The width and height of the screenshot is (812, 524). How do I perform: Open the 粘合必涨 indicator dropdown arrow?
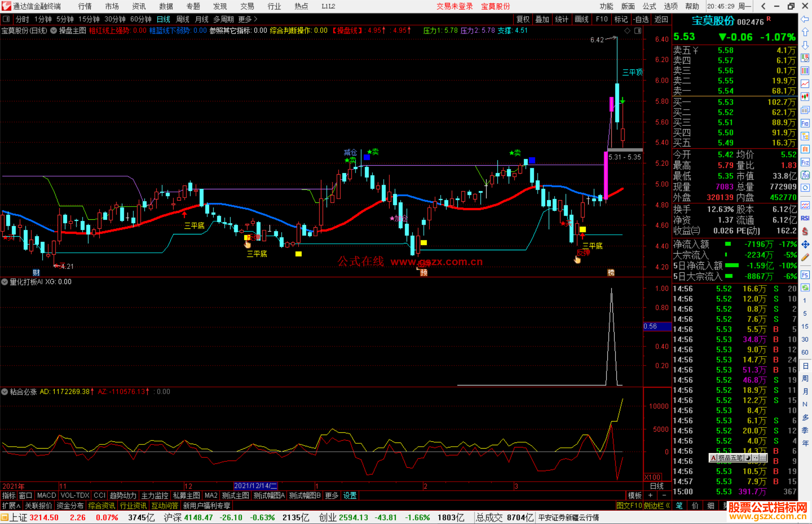click(5, 392)
